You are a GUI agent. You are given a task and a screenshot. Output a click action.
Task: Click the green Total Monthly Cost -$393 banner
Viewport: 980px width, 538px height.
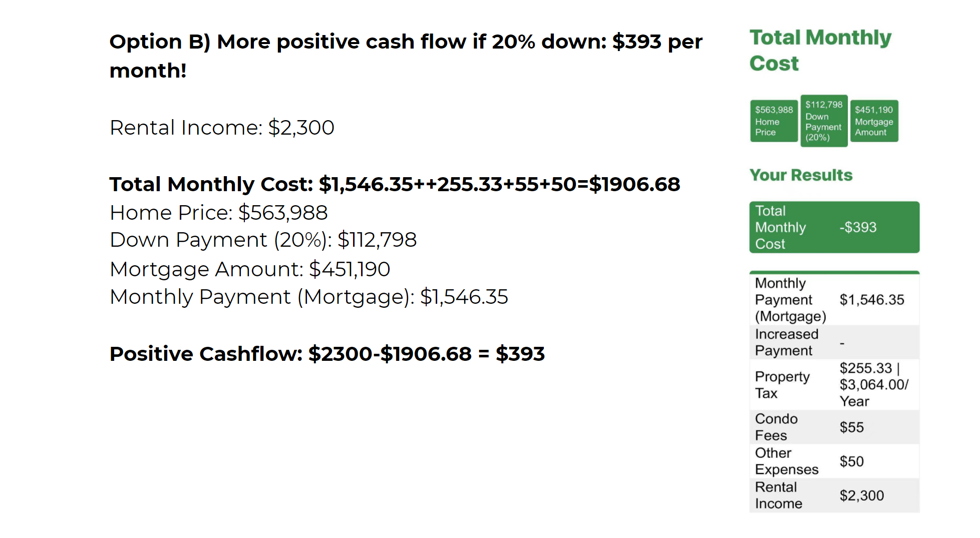click(x=834, y=227)
